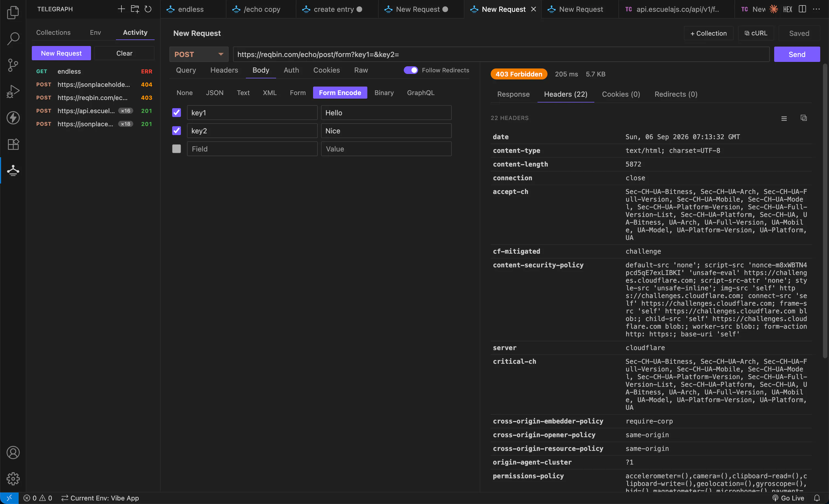Uncheck the key1 form field checkbox
Image resolution: width=829 pixels, height=504 pixels.
point(176,113)
